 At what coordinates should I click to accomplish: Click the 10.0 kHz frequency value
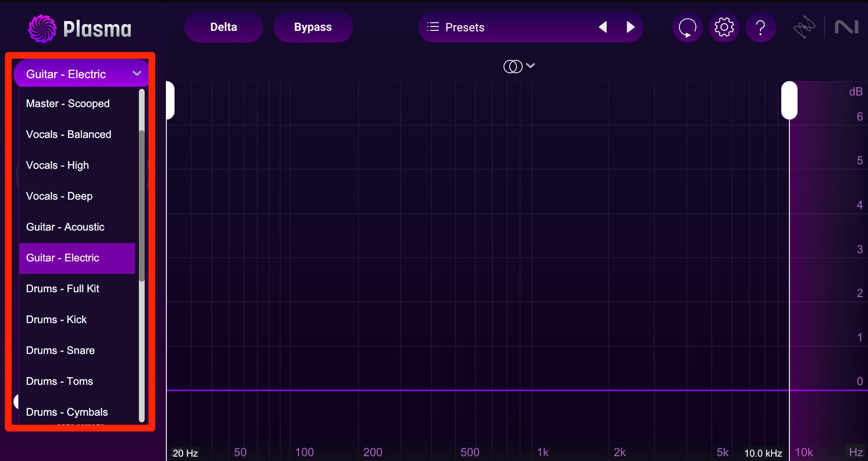click(763, 453)
